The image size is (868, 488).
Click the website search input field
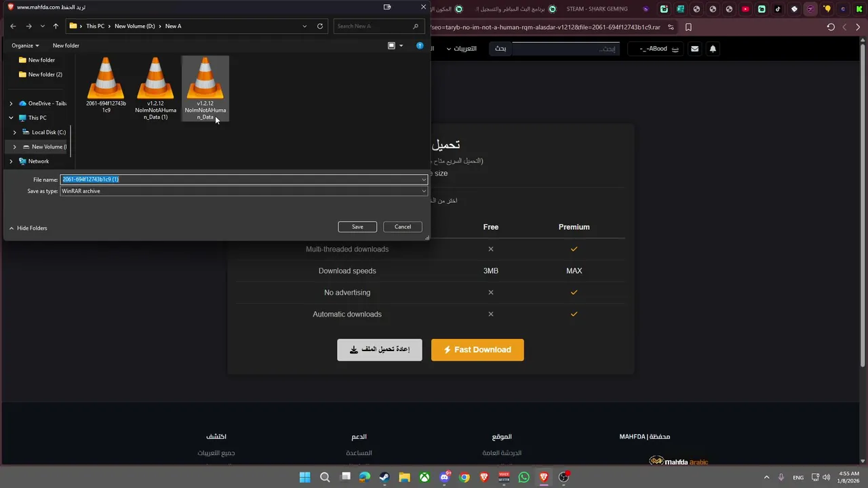coord(565,49)
